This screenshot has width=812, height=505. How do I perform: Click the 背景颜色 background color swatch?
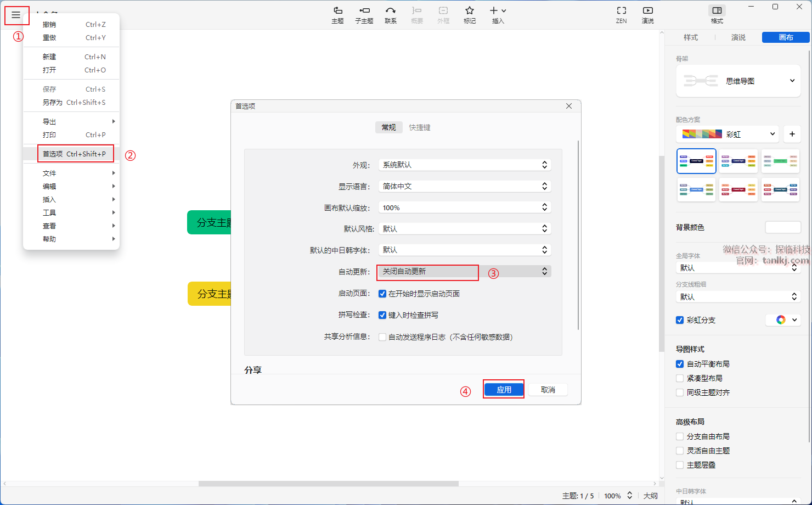pyautogui.click(x=782, y=227)
